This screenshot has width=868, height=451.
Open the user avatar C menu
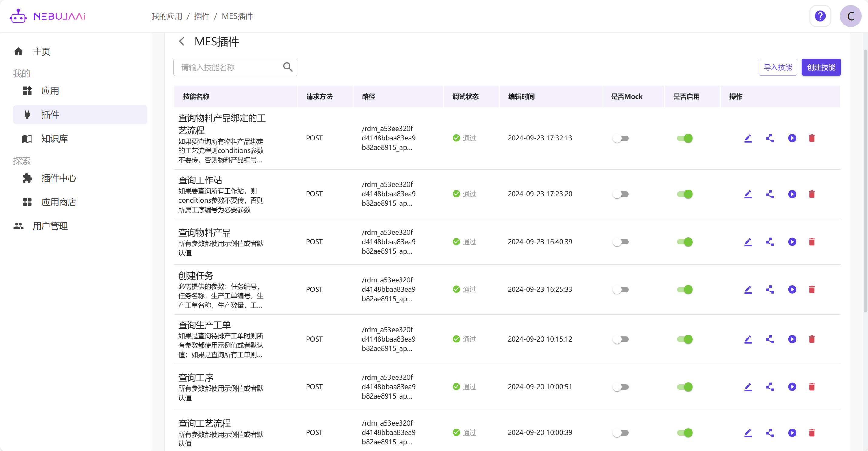(850, 16)
